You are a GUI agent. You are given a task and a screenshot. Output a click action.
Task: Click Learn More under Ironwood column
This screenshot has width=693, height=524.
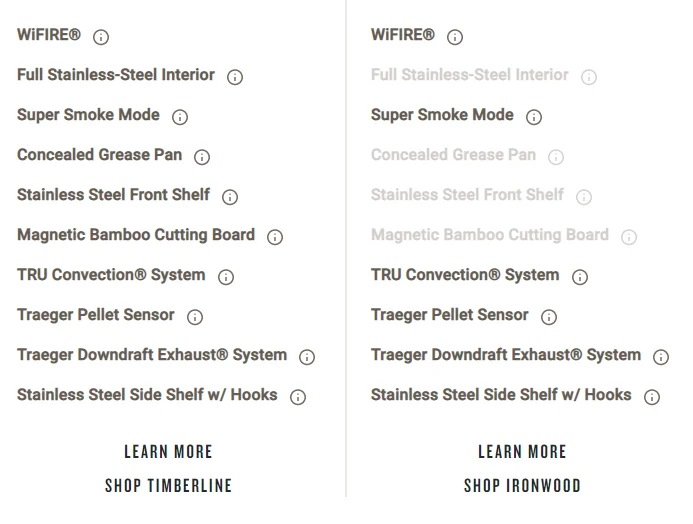click(522, 452)
